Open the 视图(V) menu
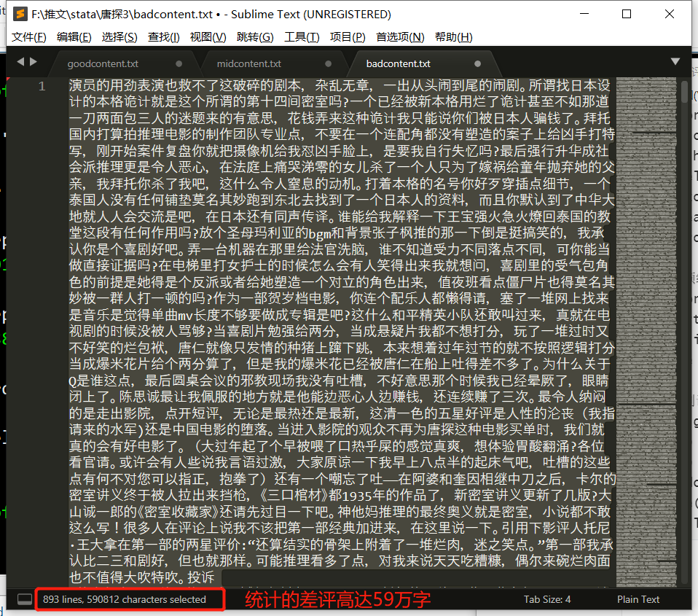The image size is (698, 616). point(208,37)
